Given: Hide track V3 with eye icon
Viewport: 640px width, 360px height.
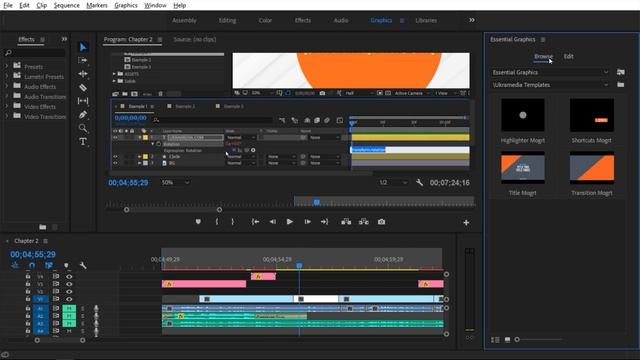Looking at the screenshot, I should tap(69, 284).
